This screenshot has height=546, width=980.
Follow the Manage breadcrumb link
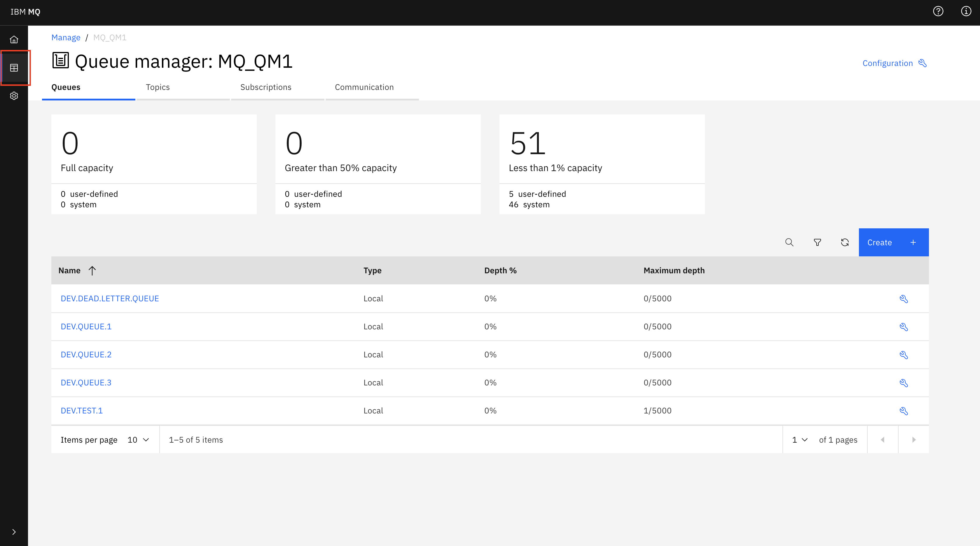click(x=65, y=37)
